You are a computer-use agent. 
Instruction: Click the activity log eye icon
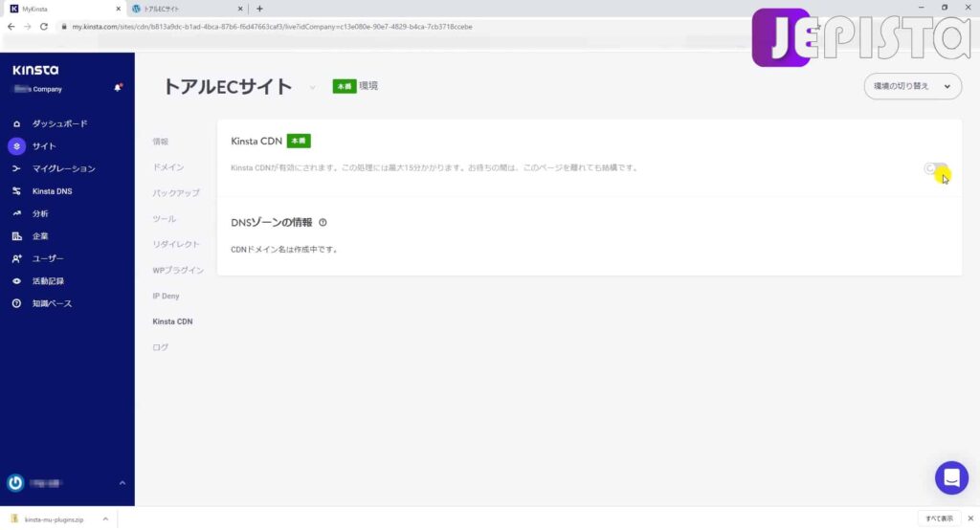click(x=17, y=281)
